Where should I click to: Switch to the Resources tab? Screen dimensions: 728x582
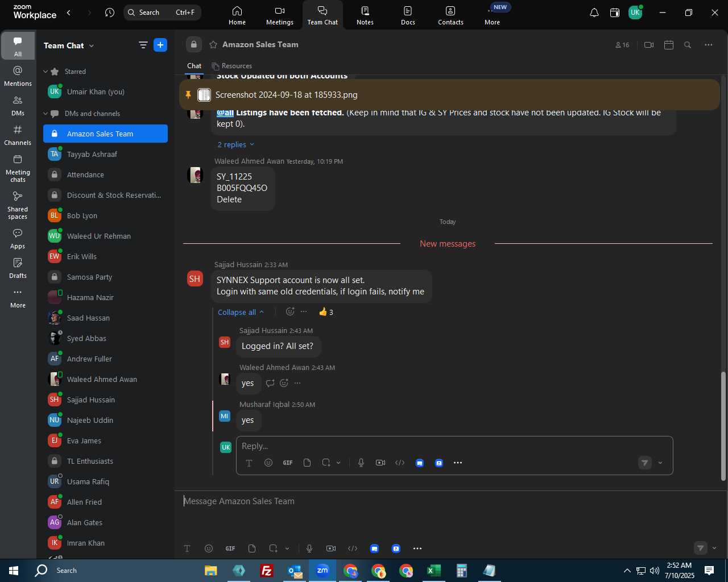pos(232,66)
